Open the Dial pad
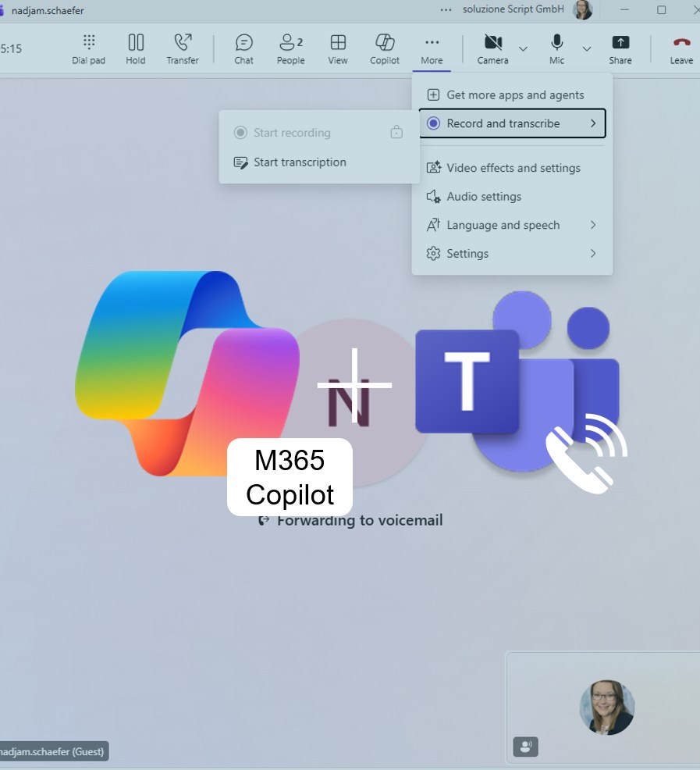The width and height of the screenshot is (700, 770). click(x=88, y=48)
